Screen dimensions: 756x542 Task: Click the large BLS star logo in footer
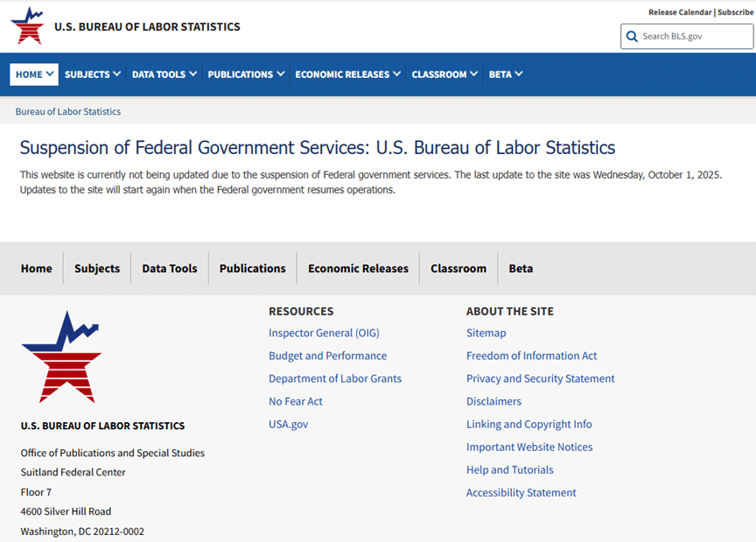tap(60, 356)
